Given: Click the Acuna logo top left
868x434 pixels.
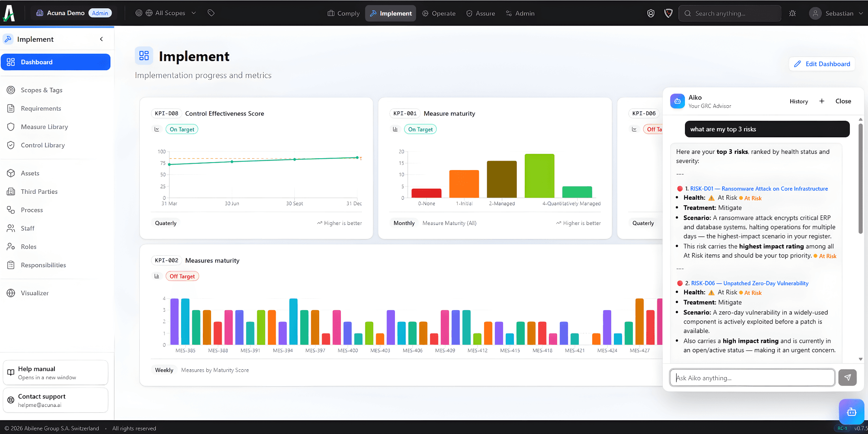Looking at the screenshot, I should point(9,13).
